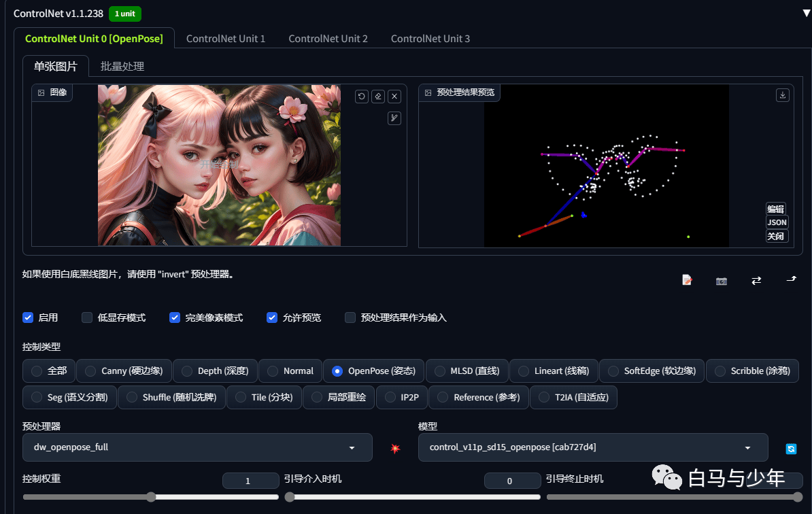Click the JSON button in the preview
Image resolution: width=812 pixels, height=514 pixels.
pos(776,222)
